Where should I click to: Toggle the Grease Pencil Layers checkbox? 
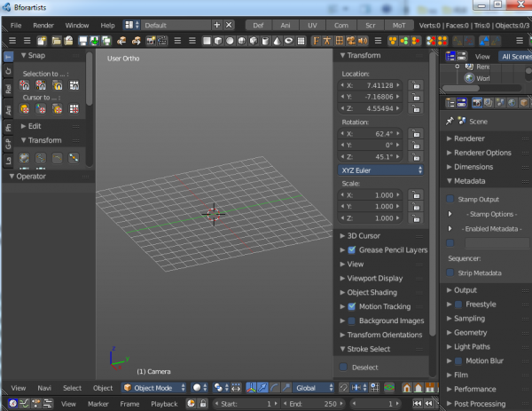coord(352,250)
